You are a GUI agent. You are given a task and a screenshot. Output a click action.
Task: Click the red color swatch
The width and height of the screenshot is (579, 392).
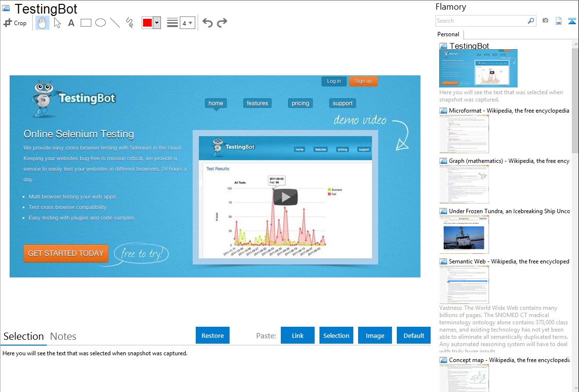pos(147,23)
